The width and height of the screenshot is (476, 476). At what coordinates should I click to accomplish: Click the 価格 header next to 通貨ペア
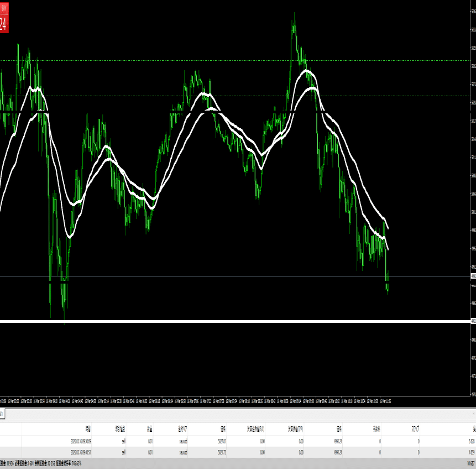click(x=223, y=429)
